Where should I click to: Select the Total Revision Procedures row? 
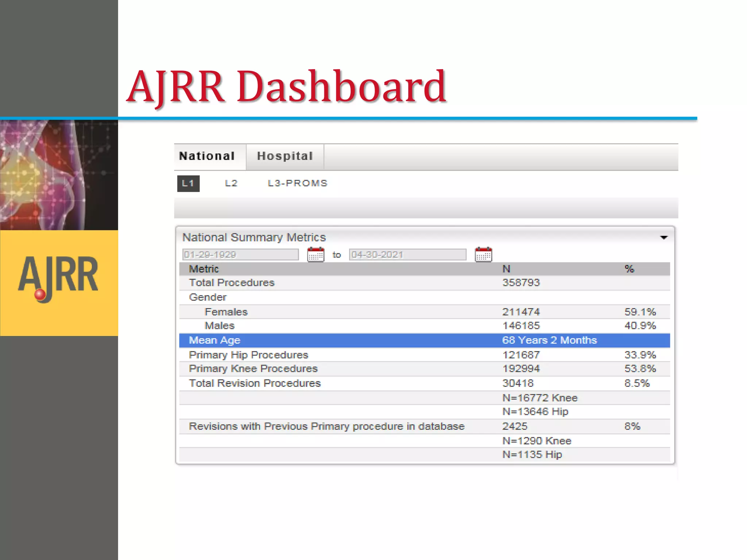click(425, 383)
